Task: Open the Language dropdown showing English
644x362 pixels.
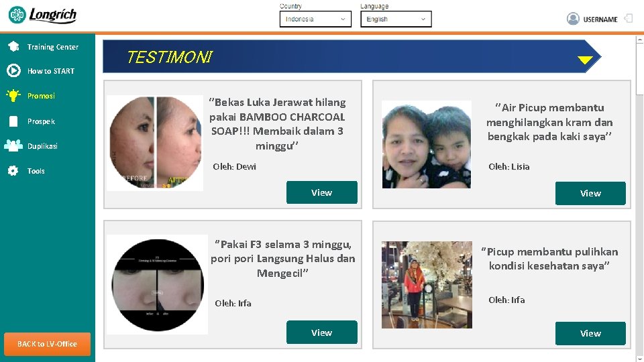Action: [396, 19]
